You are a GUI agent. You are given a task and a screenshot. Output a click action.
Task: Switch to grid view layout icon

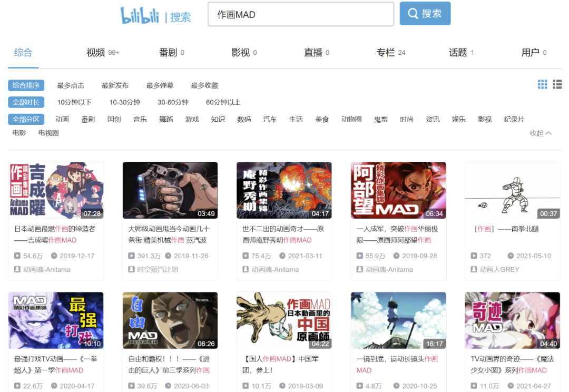pos(542,85)
